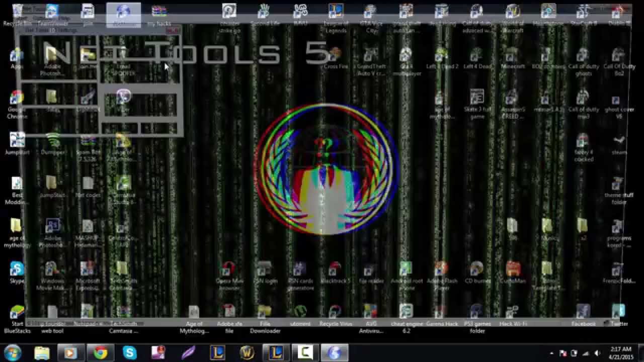The width and height of the screenshot is (644, 362).
Task: Open the CuteMan desktop icon
Action: (513, 273)
